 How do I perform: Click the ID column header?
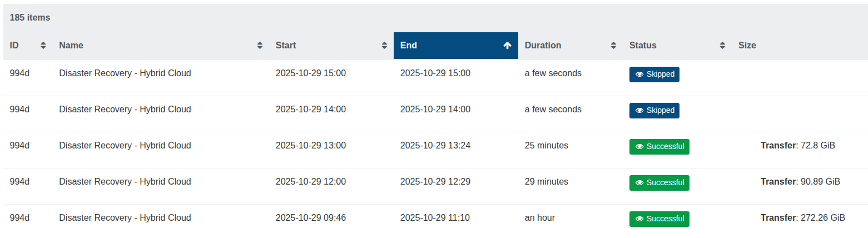click(14, 46)
